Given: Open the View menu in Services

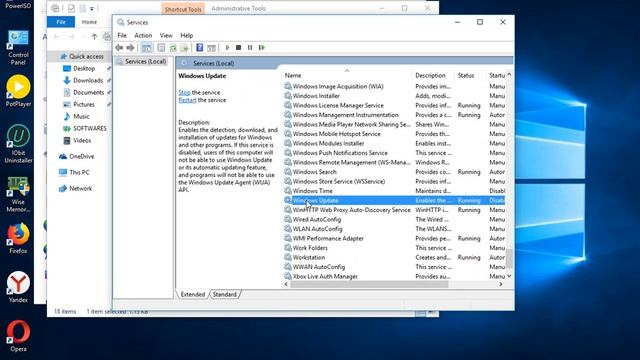Looking at the screenshot, I should [x=166, y=36].
